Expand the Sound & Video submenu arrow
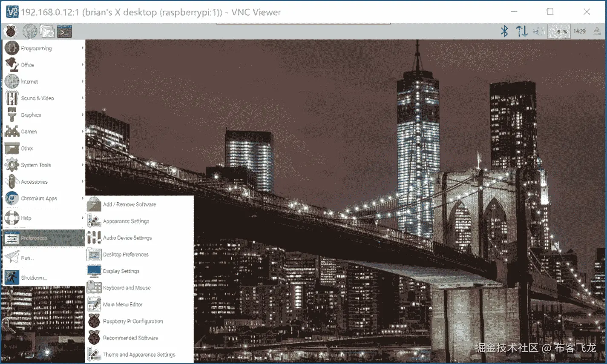The image size is (607, 364). (x=82, y=98)
